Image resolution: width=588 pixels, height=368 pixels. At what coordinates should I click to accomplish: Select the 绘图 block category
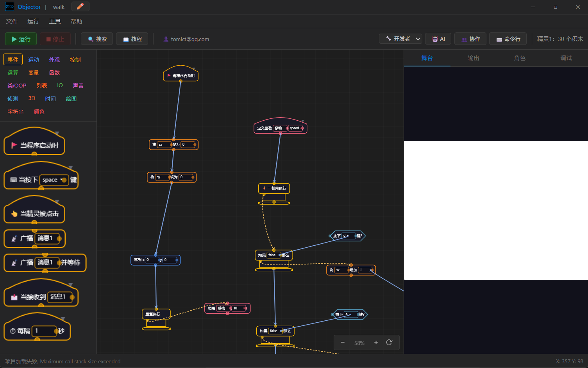click(71, 99)
